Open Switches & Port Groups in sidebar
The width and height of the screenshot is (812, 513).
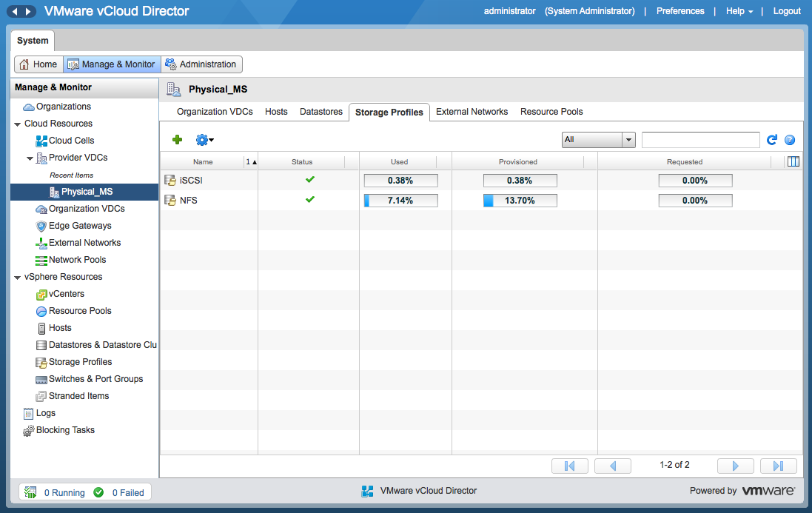point(95,380)
